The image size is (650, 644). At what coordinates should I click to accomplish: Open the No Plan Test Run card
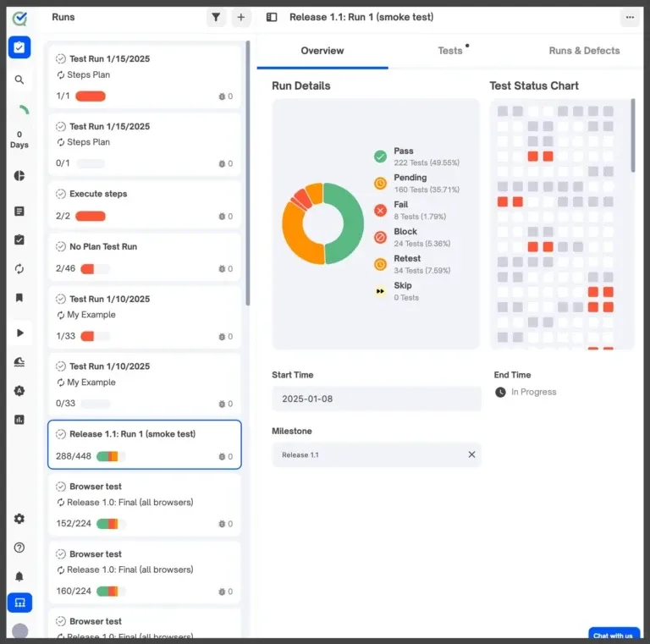(144, 257)
